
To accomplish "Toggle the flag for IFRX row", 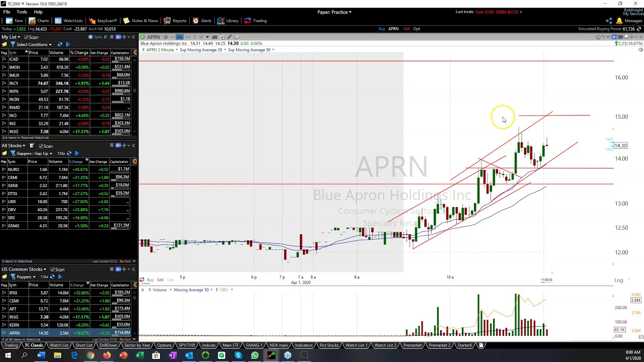I will 4,293.
